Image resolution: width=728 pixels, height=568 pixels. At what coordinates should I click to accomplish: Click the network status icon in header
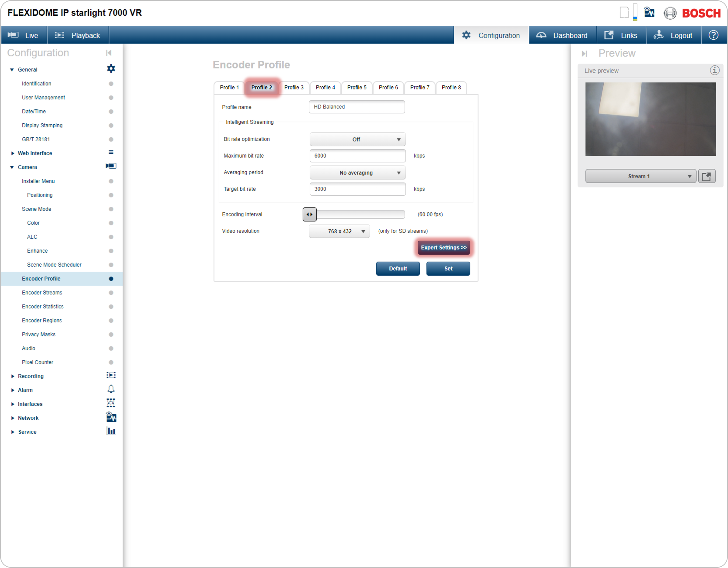[649, 13]
